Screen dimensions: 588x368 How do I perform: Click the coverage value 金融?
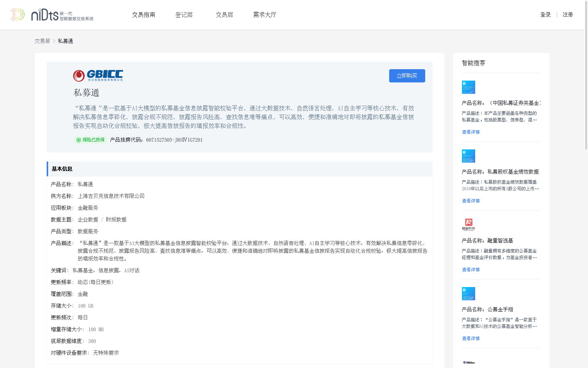pyautogui.click(x=83, y=294)
